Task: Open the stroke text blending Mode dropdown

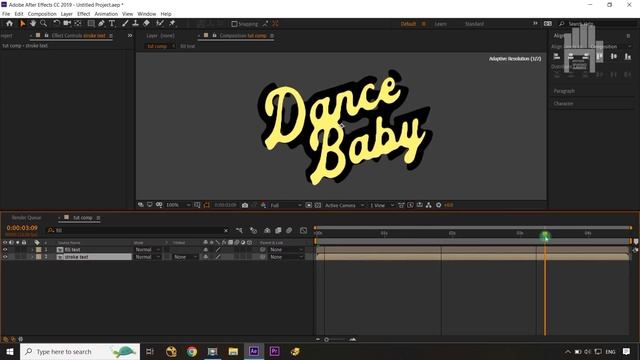Action: point(147,257)
